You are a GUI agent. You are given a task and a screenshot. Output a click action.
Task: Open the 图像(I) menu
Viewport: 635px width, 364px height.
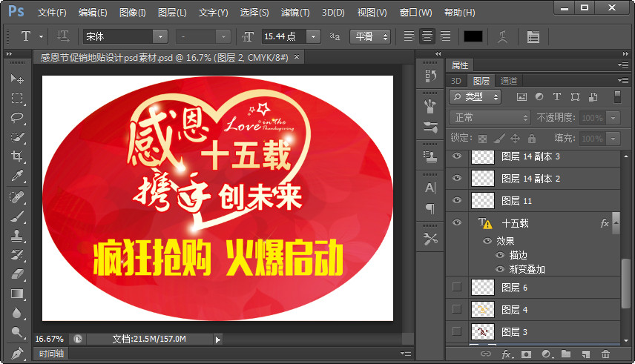133,13
